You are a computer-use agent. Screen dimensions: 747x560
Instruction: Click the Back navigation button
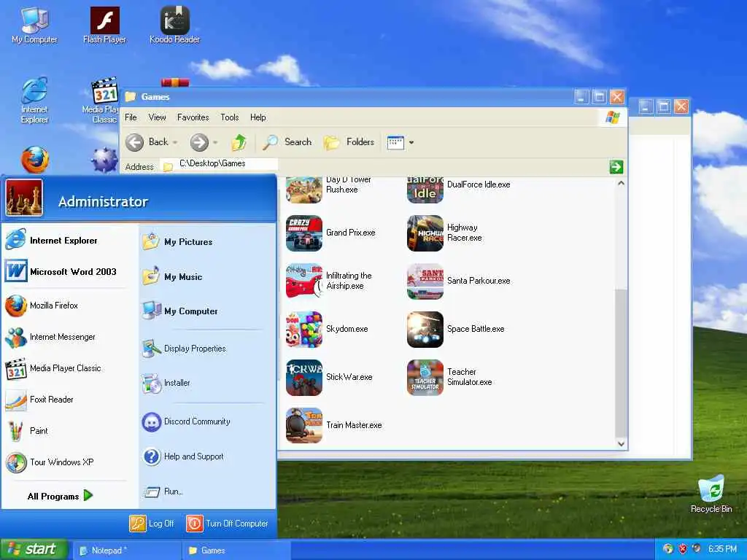(x=147, y=142)
